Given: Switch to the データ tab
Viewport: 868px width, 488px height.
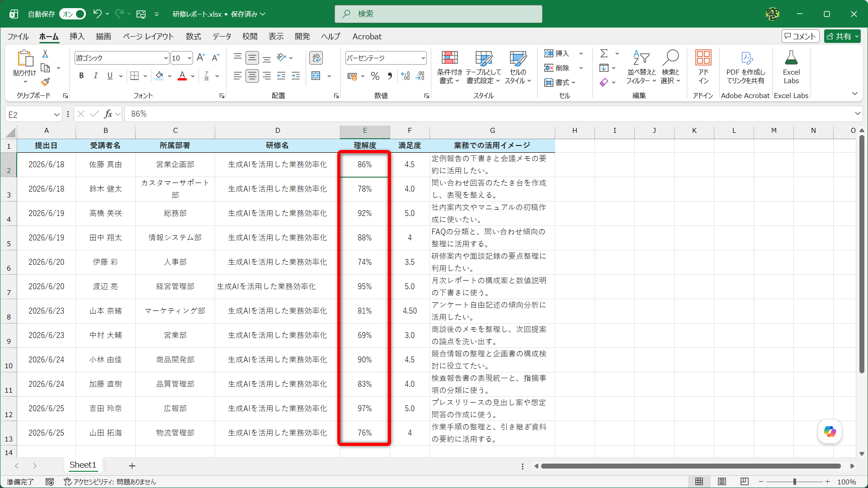Looking at the screenshot, I should pyautogui.click(x=222, y=37).
